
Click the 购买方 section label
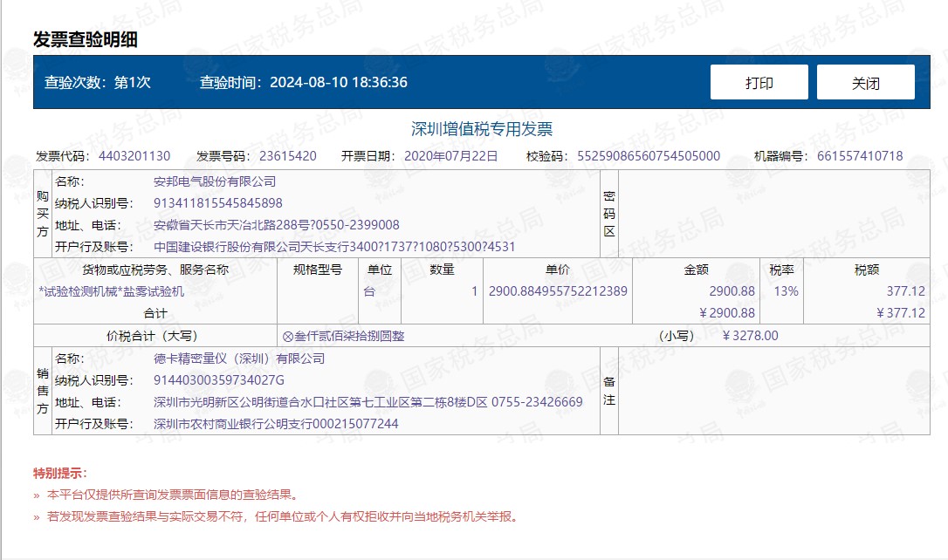pyautogui.click(x=42, y=214)
